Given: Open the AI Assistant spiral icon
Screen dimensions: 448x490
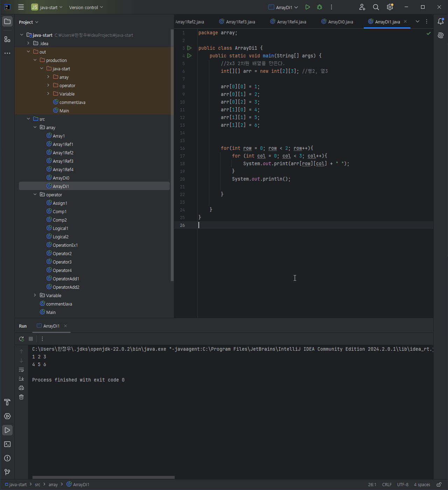Looking at the screenshot, I should click(x=441, y=35).
